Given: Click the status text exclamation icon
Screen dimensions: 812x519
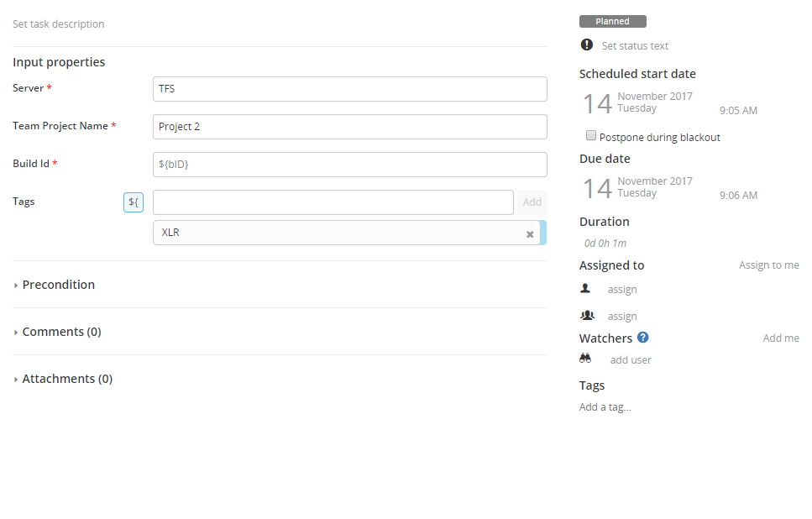Looking at the screenshot, I should [x=586, y=45].
